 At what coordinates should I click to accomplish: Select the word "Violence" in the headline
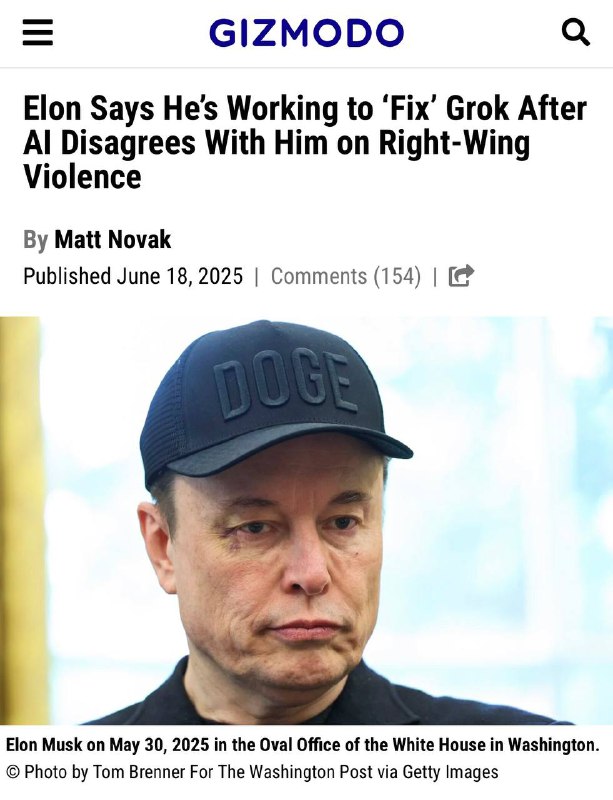click(x=82, y=177)
